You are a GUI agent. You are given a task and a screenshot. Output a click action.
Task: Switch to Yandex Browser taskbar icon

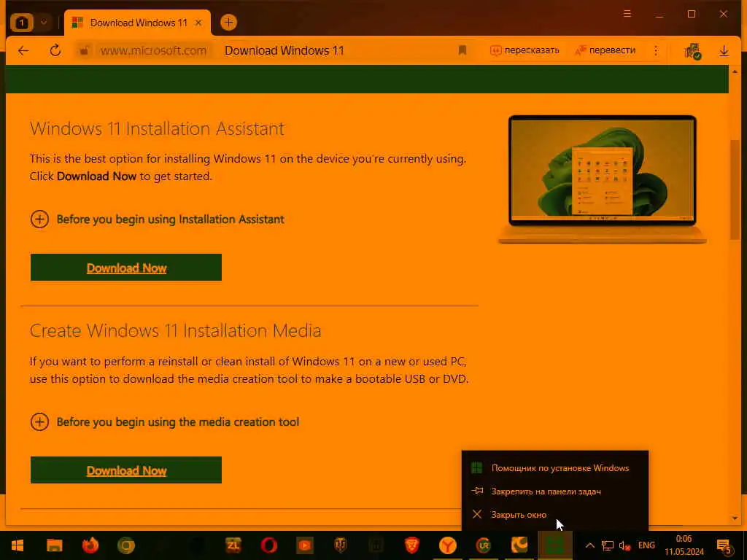(x=448, y=545)
